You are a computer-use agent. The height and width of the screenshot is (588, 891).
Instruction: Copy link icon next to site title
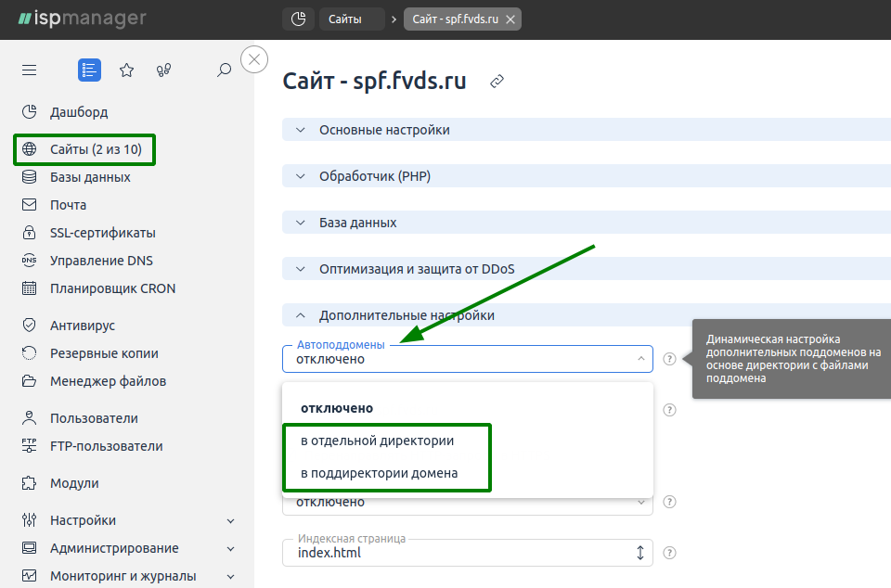(x=497, y=82)
